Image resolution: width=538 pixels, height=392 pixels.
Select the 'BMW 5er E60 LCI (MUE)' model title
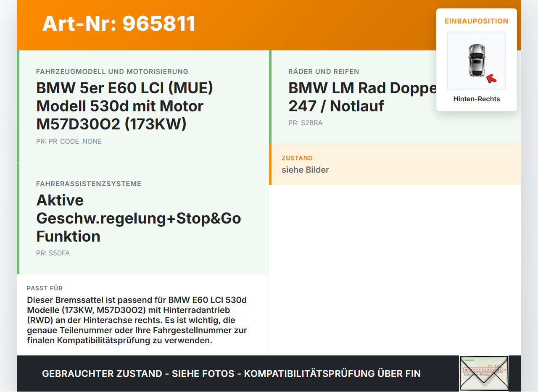(x=125, y=106)
